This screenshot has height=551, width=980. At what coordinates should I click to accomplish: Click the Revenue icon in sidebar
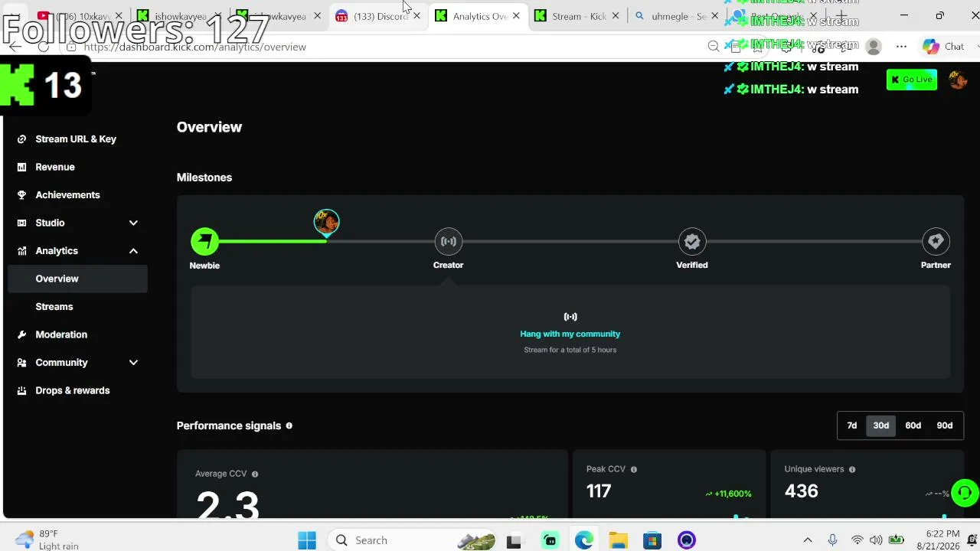(21, 167)
